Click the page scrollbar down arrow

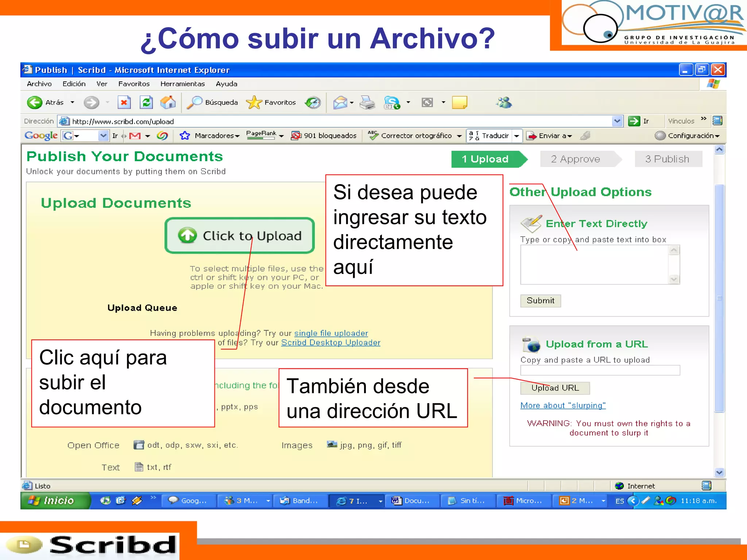pos(719,472)
